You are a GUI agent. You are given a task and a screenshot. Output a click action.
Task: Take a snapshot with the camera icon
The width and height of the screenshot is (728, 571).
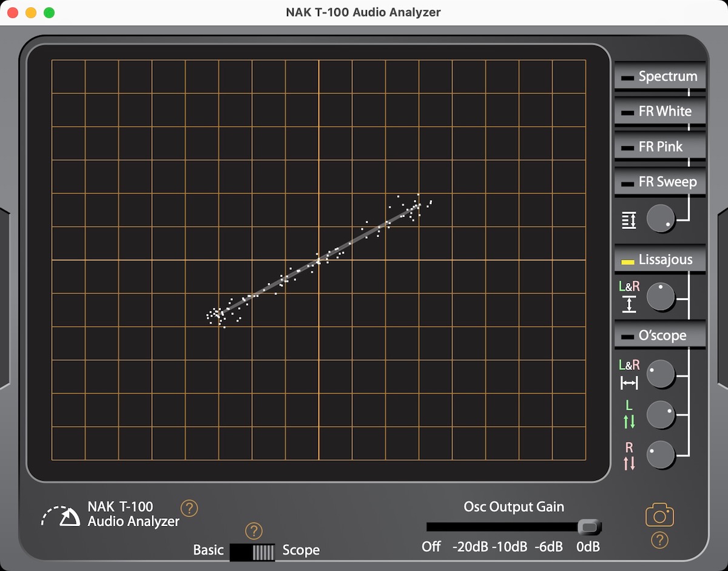click(659, 516)
